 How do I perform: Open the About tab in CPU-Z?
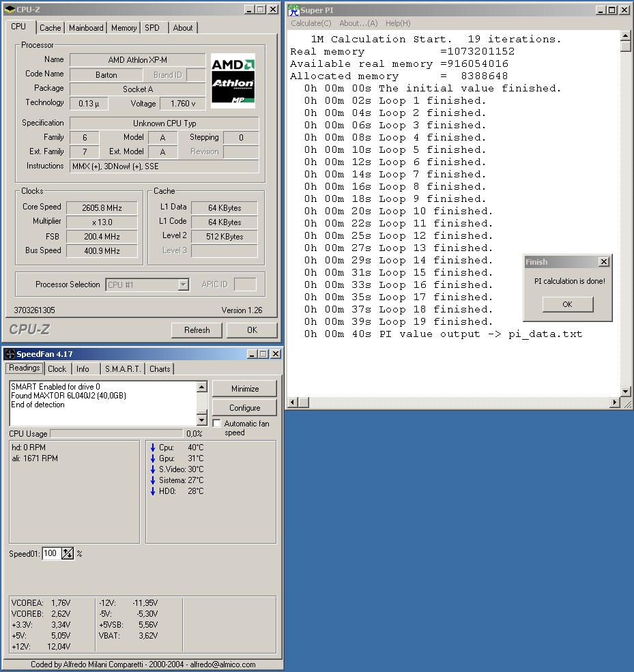[x=183, y=28]
